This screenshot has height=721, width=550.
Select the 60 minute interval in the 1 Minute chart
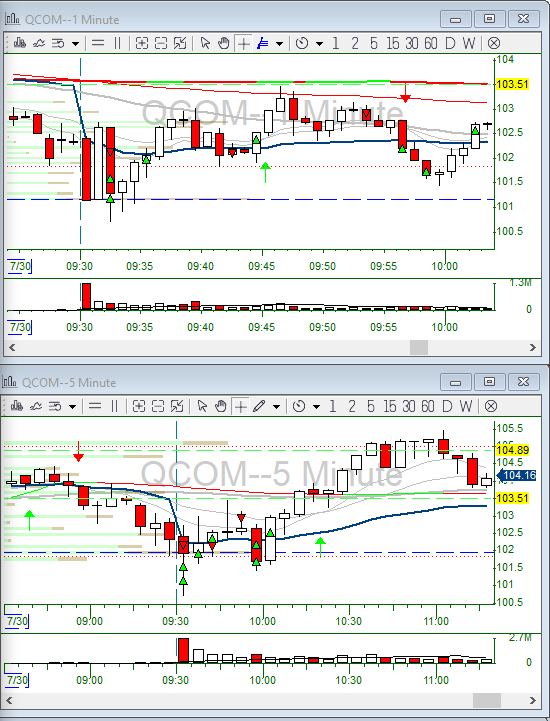[431, 43]
